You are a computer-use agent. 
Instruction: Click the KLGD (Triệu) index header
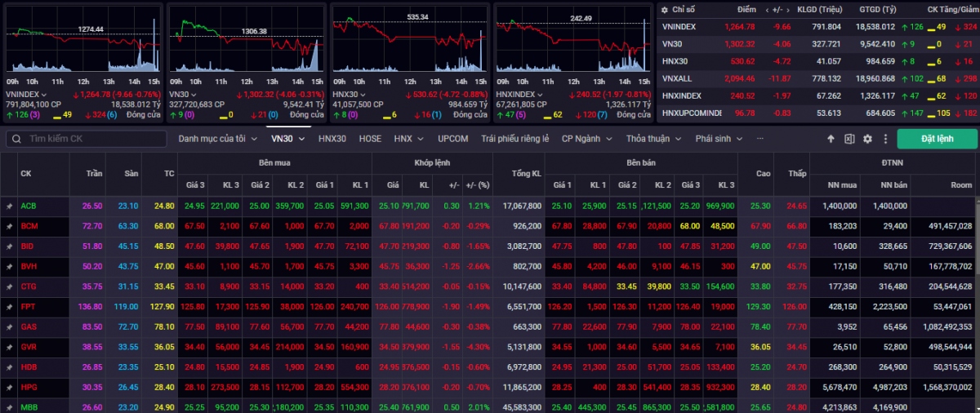click(x=821, y=10)
